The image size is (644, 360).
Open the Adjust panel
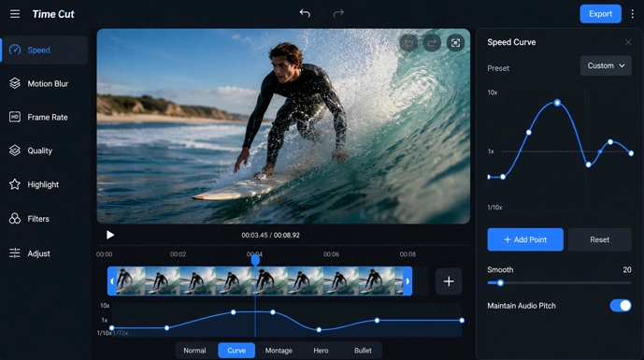[44, 253]
